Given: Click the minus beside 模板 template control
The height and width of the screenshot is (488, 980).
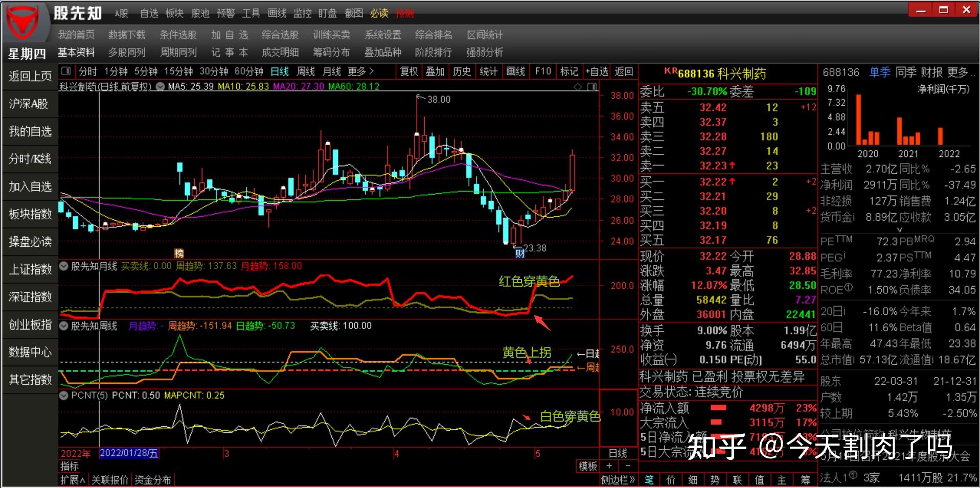Looking at the screenshot, I should pyautogui.click(x=626, y=466).
